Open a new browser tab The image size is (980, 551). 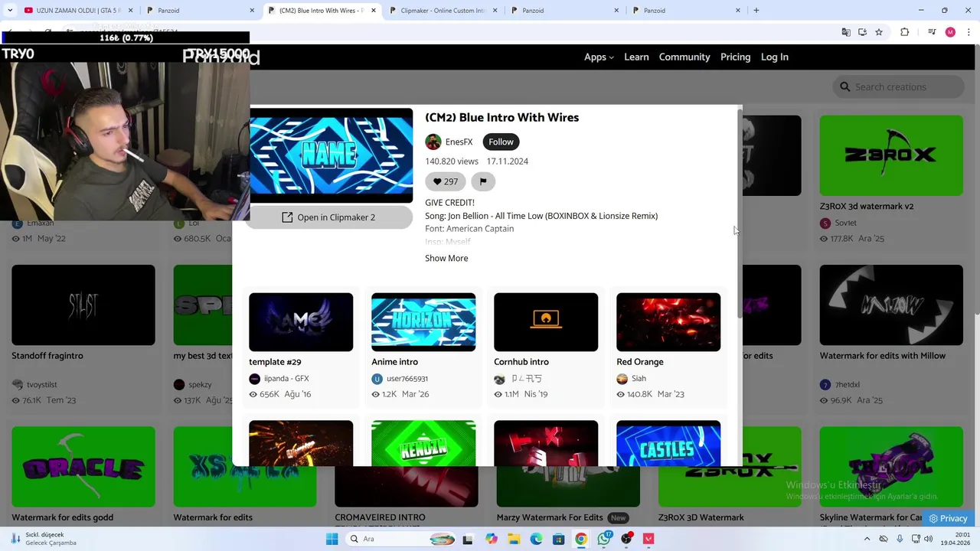click(756, 11)
